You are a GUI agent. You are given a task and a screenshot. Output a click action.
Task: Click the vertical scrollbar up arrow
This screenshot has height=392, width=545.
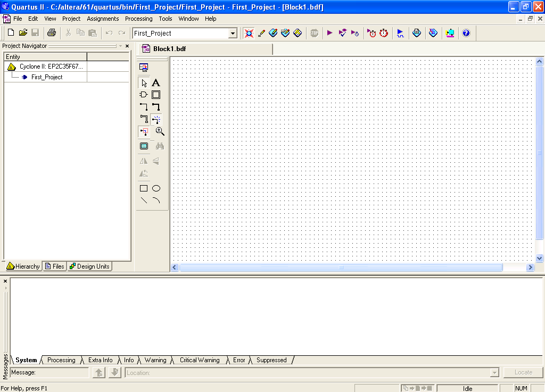coord(540,62)
